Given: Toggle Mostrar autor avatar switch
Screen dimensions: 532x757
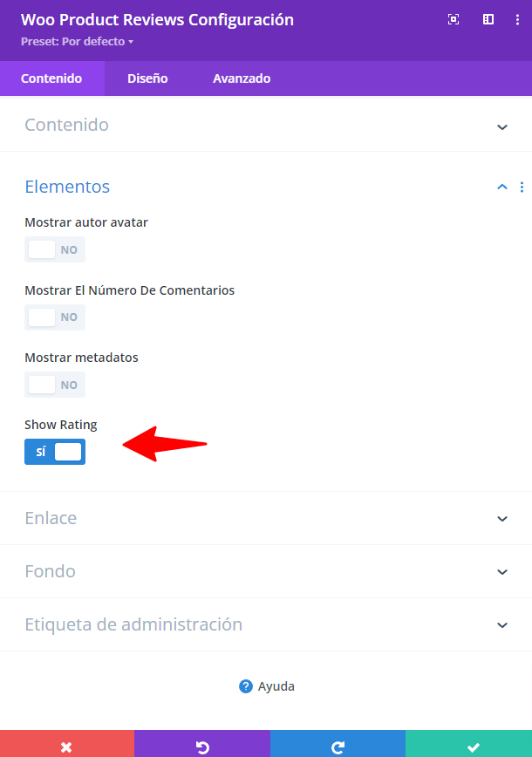Looking at the screenshot, I should click(x=55, y=249).
